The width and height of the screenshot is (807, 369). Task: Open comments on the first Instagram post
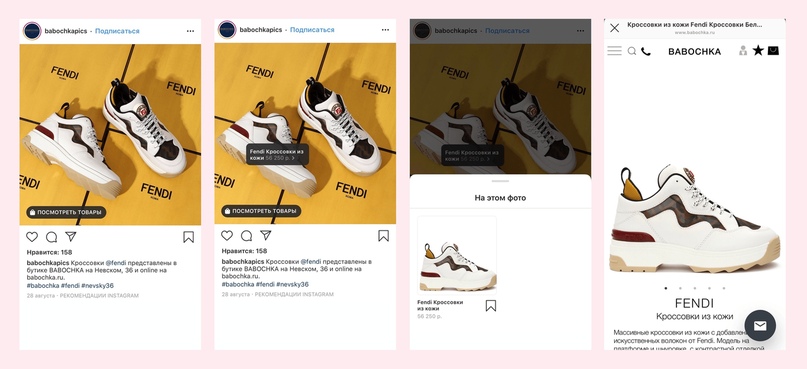click(x=51, y=237)
